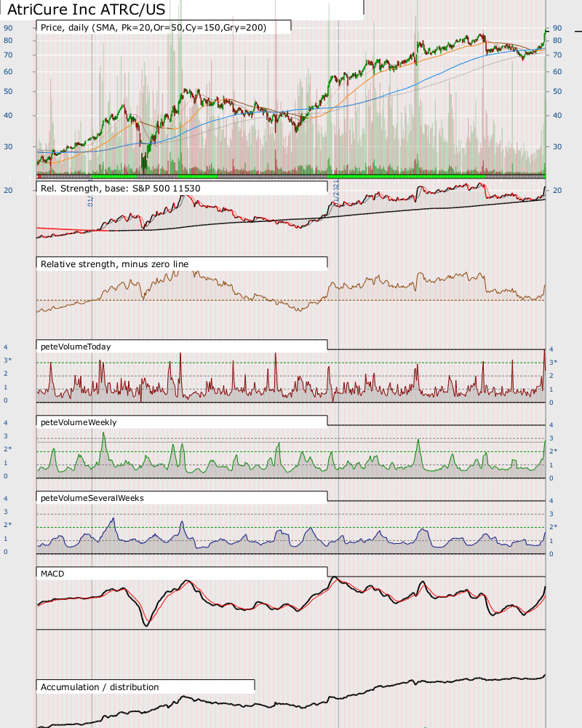Viewport: 582px width, 728px height.
Task: Click the long green trend bar under price chart
Action: click(406, 176)
